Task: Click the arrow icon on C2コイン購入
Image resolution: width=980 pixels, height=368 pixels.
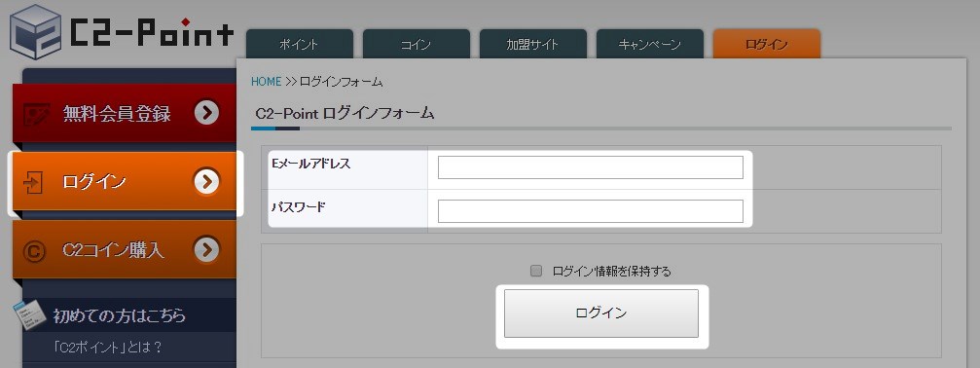Action: [x=207, y=250]
